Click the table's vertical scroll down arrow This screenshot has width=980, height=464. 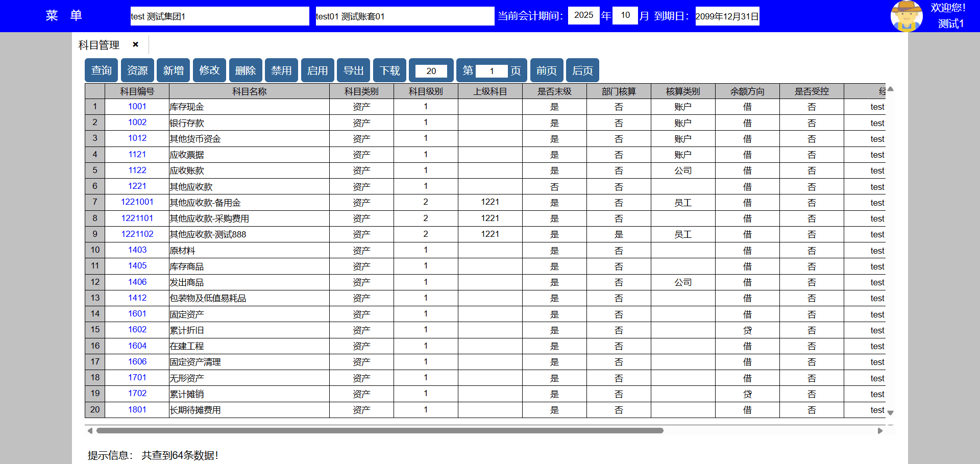[890, 412]
